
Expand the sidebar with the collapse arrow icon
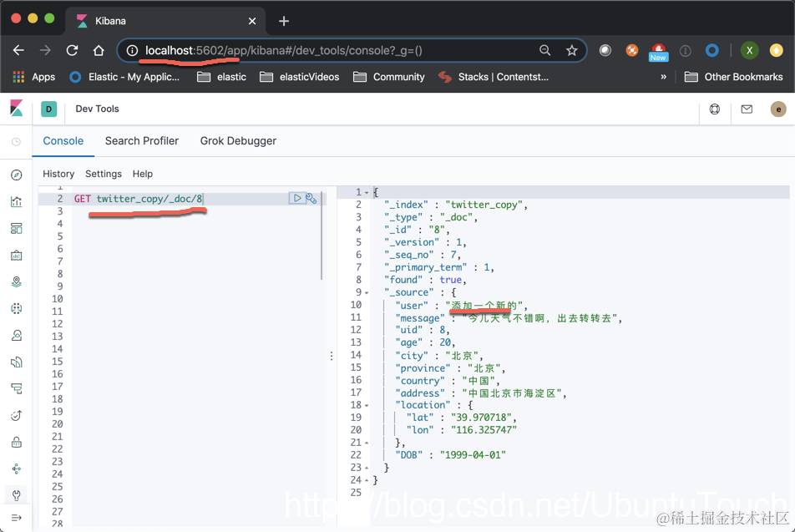pos(16,518)
